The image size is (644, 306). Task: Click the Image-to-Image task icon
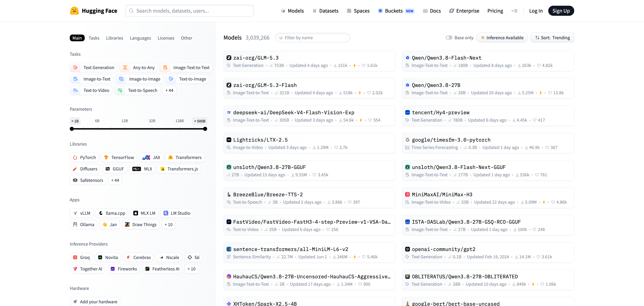coord(121,79)
